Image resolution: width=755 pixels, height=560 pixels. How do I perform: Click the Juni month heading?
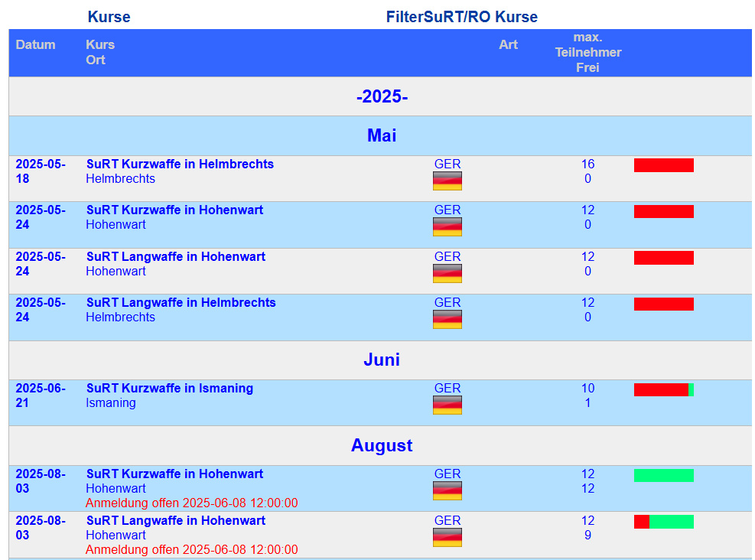click(x=382, y=360)
